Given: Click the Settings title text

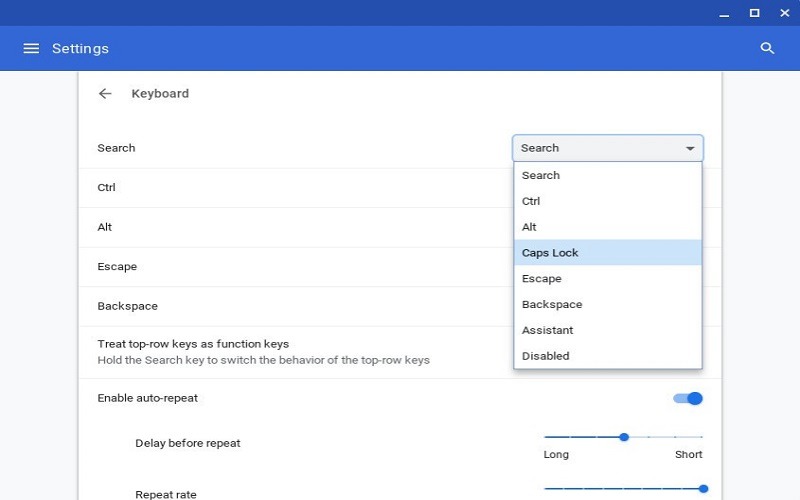Looking at the screenshot, I should pos(80,48).
